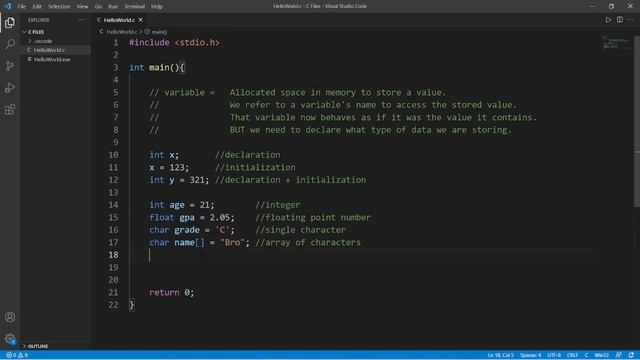
Task: Close the HelloWorld.c editor tab
Action: pos(140,20)
